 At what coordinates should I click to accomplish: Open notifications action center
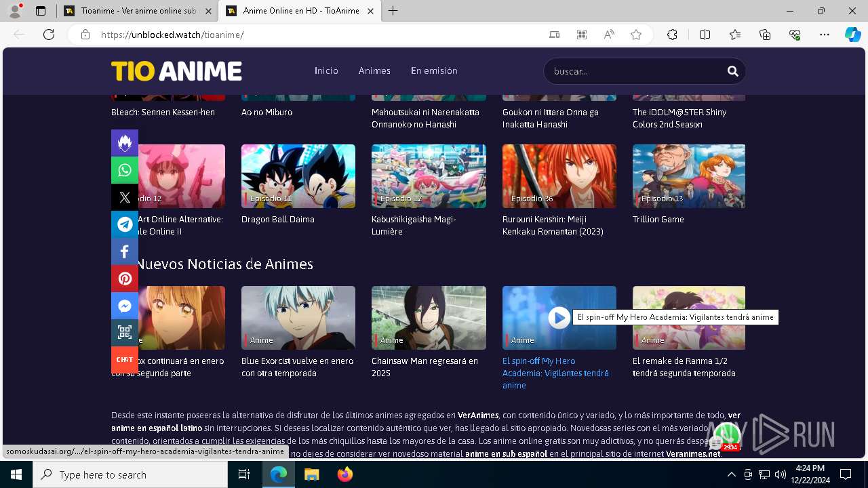click(846, 475)
